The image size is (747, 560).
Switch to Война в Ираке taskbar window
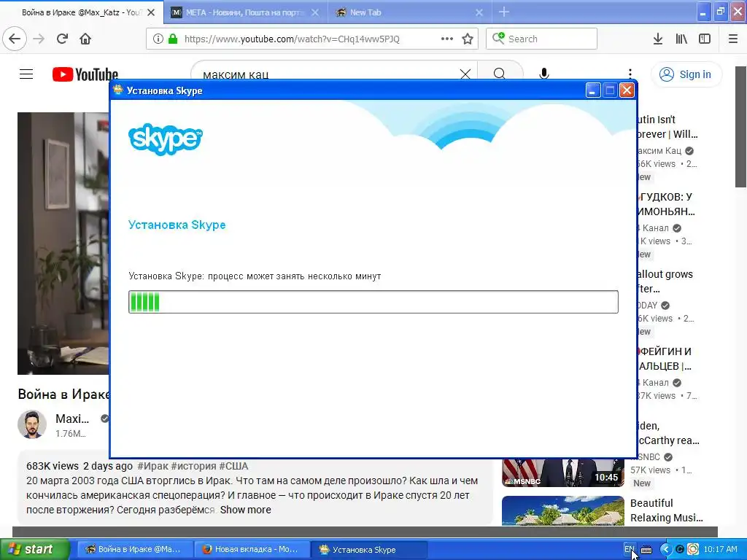(x=134, y=549)
